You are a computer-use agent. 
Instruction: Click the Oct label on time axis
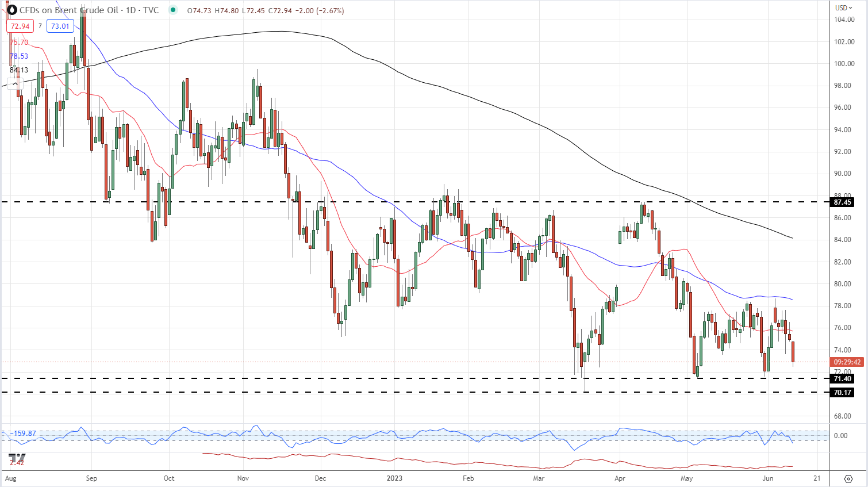(x=169, y=478)
